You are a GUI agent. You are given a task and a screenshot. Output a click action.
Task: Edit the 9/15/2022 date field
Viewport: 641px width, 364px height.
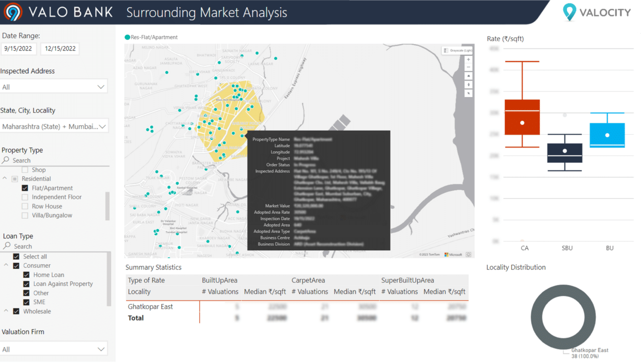[x=19, y=49]
